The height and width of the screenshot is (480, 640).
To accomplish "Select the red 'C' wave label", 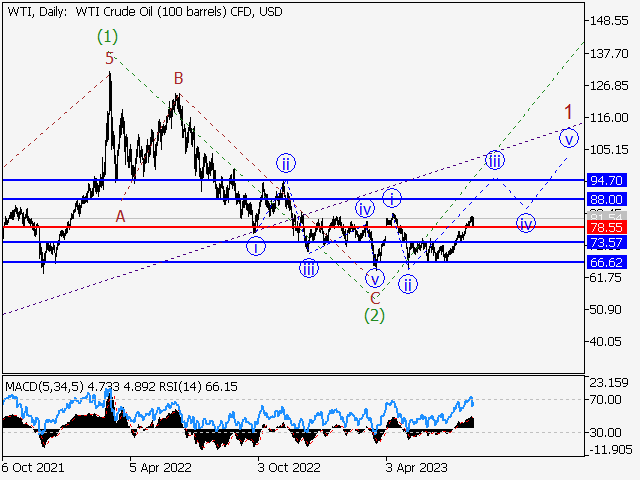I will (375, 298).
